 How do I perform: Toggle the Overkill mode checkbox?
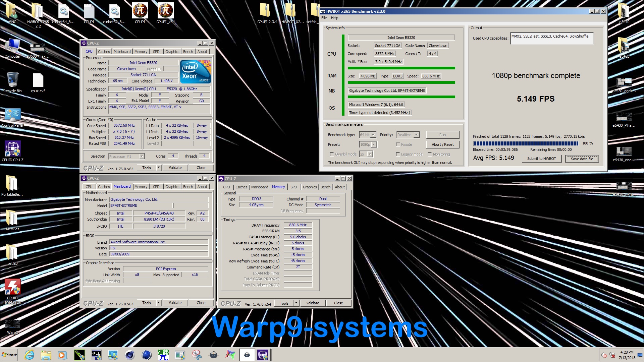(x=332, y=155)
